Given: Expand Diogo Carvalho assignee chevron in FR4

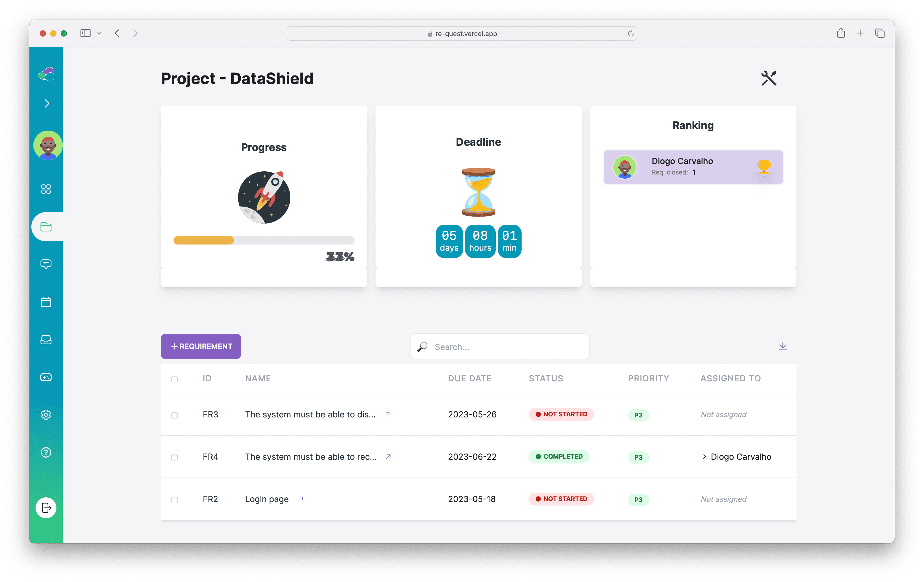Looking at the screenshot, I should [704, 457].
